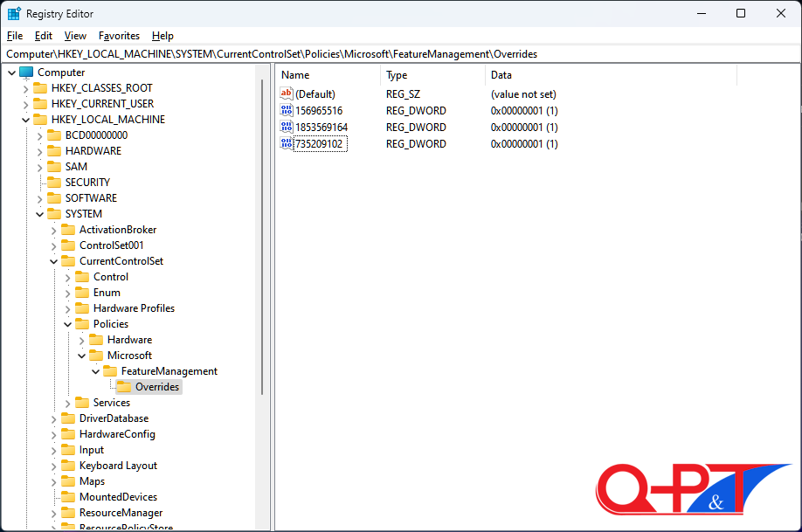Click the Computer icon in the tree
Screen dimensions: 802x532
(26, 73)
